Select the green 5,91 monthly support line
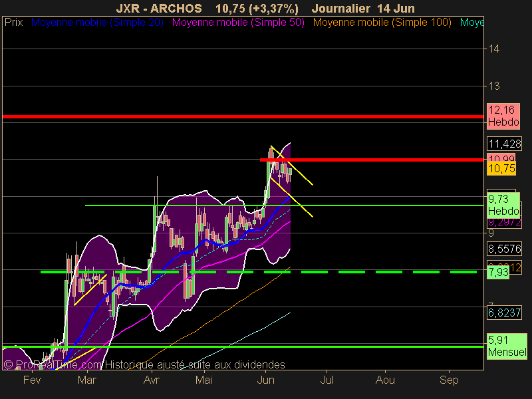The height and width of the screenshot is (399, 532). [x=243, y=346]
